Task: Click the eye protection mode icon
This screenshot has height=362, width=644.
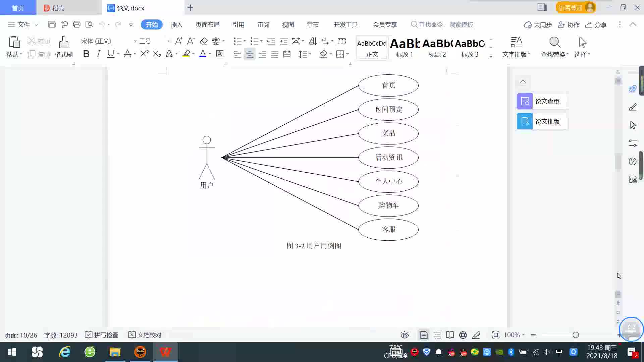Action: [x=405, y=335]
